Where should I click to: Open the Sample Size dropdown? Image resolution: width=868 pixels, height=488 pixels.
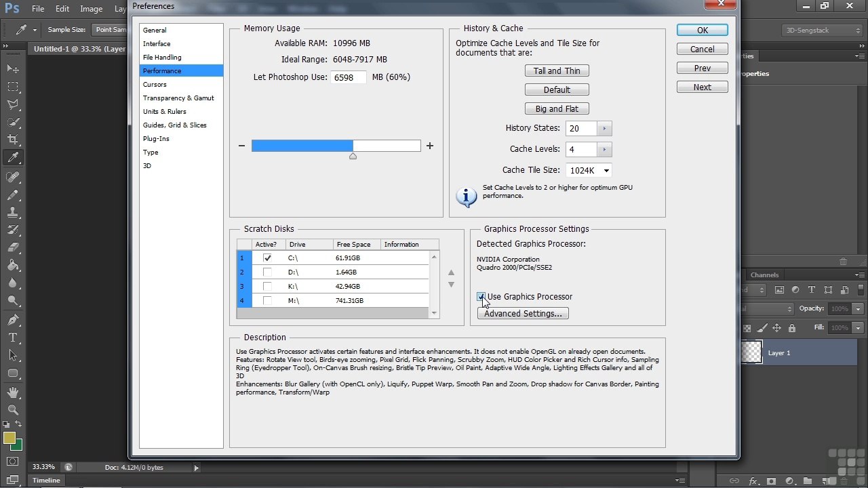(x=110, y=30)
